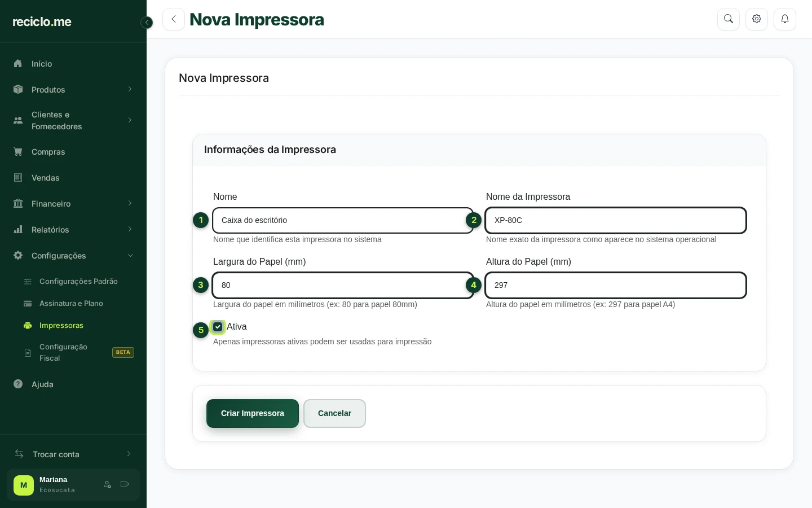Open Compras in the sidebar

[x=73, y=152]
